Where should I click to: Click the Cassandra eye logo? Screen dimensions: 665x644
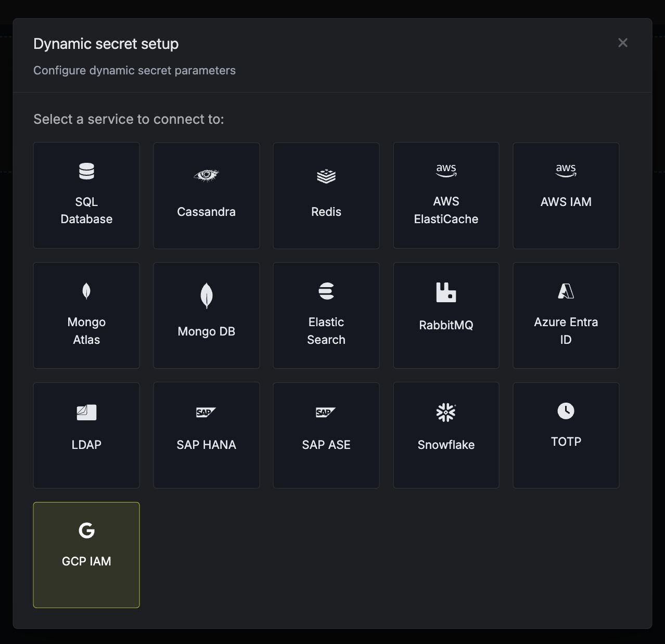pyautogui.click(x=206, y=175)
